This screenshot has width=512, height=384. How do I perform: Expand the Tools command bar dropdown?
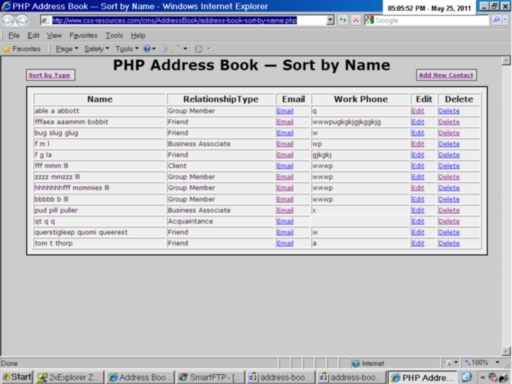[127, 49]
